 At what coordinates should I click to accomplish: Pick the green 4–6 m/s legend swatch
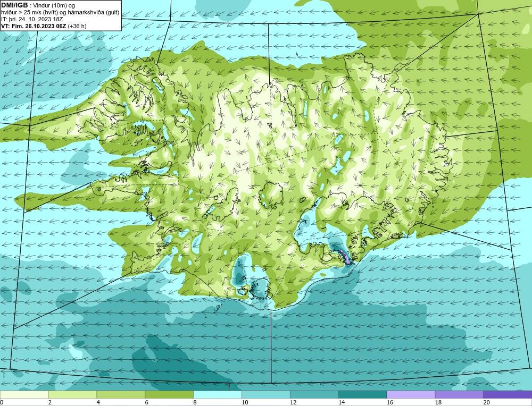pos(121,394)
